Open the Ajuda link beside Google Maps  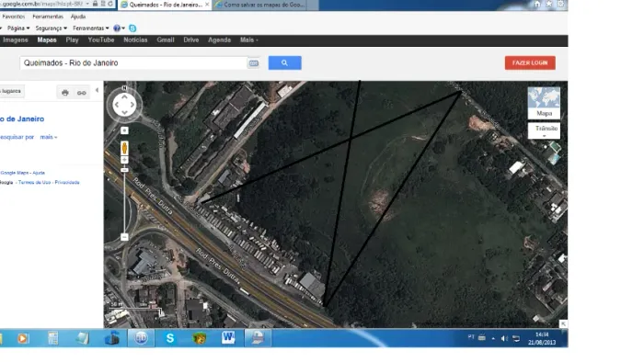pyautogui.click(x=39, y=173)
